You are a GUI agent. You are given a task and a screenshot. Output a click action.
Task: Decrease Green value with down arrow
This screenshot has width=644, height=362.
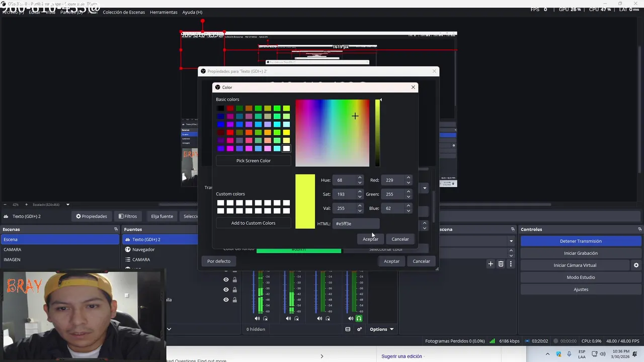tap(409, 197)
